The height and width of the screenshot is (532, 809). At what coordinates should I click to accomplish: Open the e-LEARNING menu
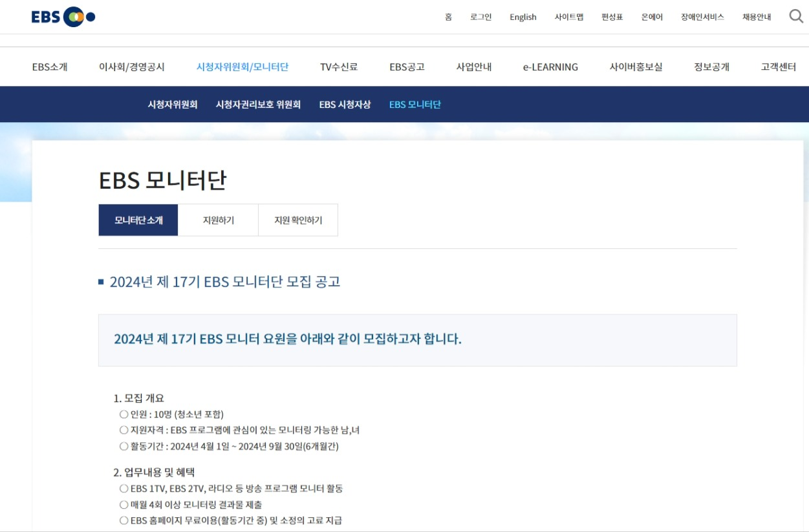point(550,67)
